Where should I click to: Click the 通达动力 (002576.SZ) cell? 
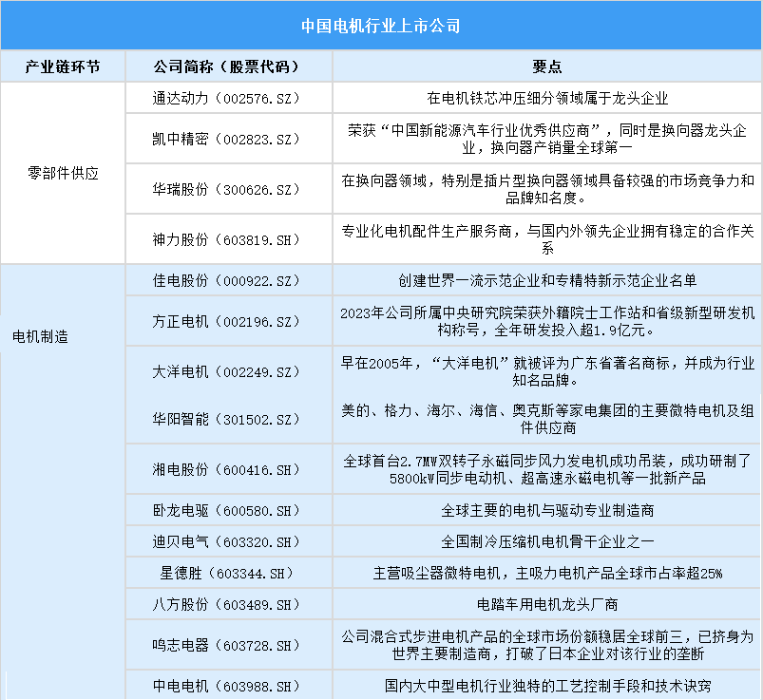pos(226,98)
